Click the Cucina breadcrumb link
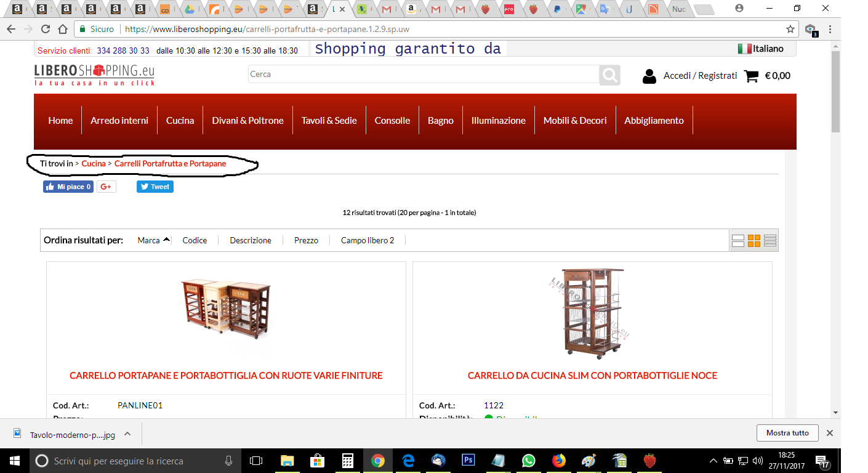 coord(94,164)
